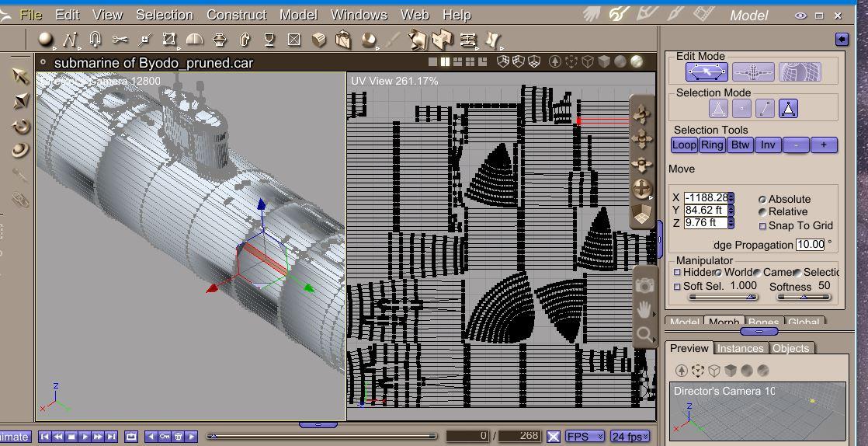
Task: Select the rotate tool in left toolbar
Action: tap(20, 126)
